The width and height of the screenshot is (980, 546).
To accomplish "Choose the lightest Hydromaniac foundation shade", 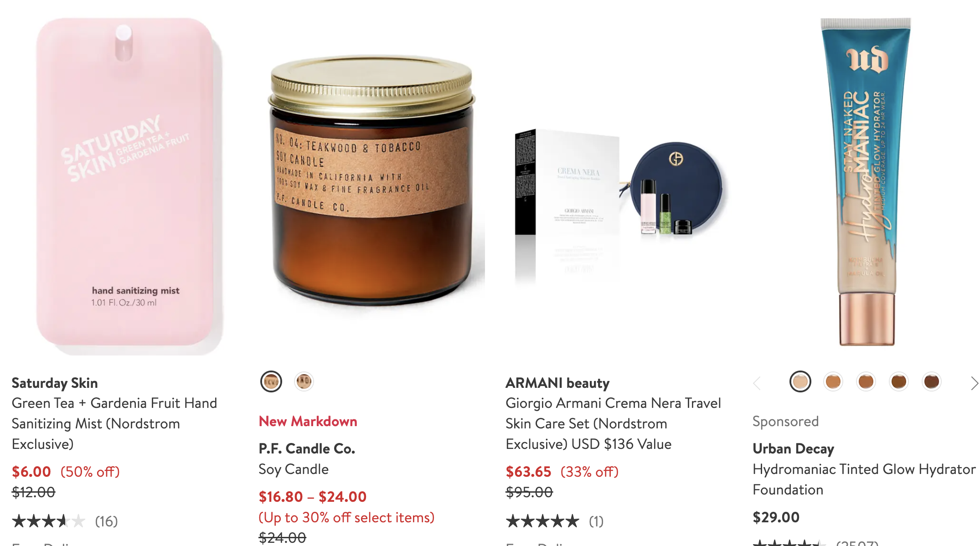I will tap(800, 382).
